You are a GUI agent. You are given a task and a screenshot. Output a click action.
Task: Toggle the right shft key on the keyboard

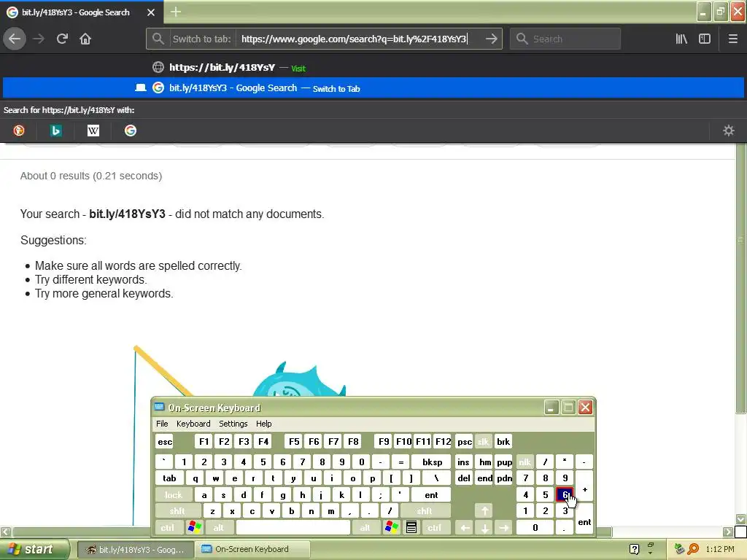pyautogui.click(x=425, y=511)
